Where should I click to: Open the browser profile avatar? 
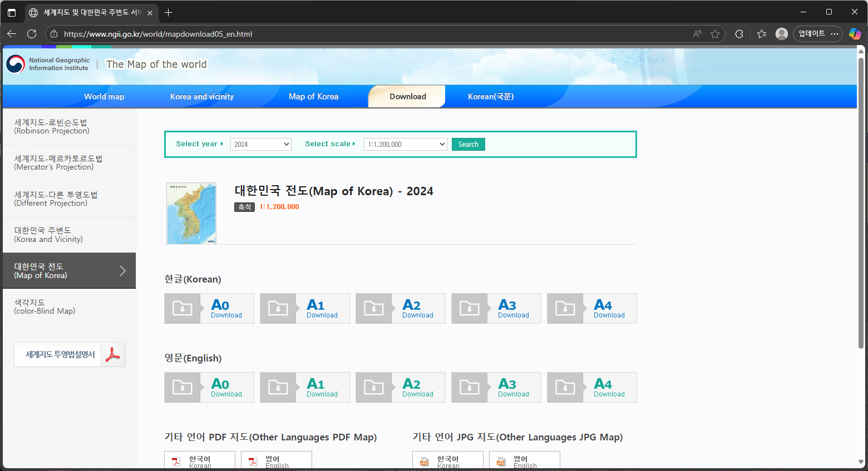point(782,34)
